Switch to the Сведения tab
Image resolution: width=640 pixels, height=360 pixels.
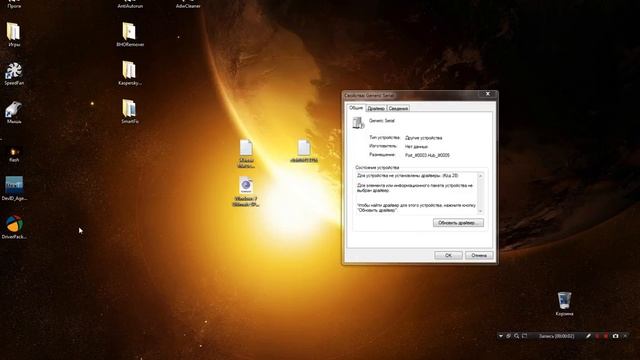tap(398, 108)
